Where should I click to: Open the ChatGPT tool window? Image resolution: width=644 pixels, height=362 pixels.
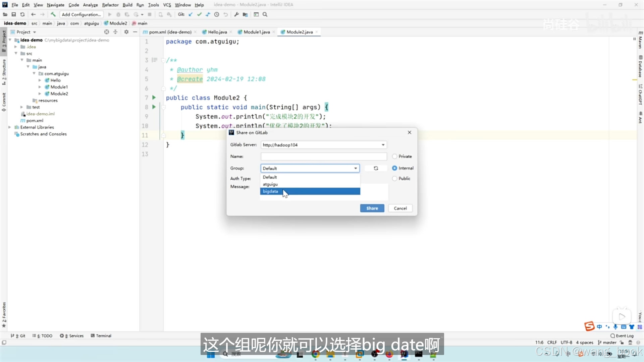[640, 95]
